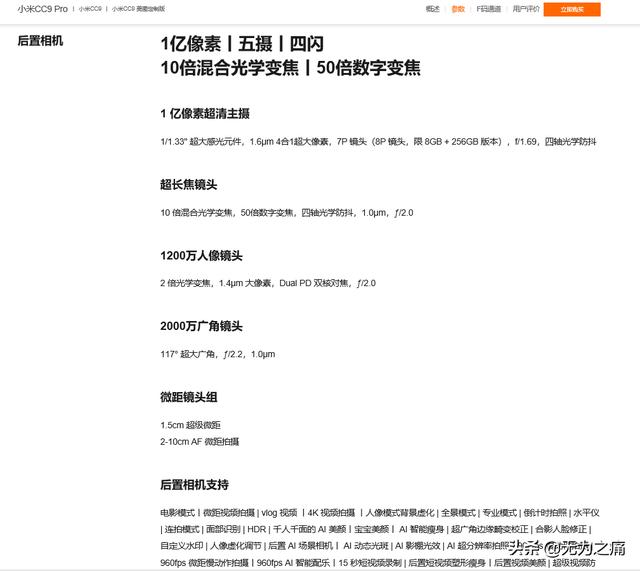
Task: Click the line starting 10 倍混合光学变焦
Action: pos(287,213)
